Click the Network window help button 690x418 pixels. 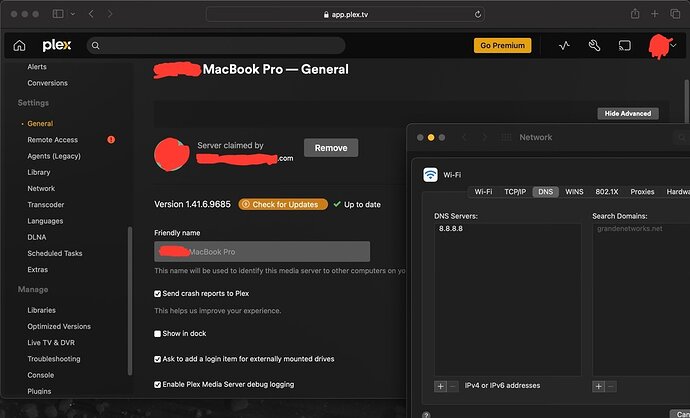(426, 414)
